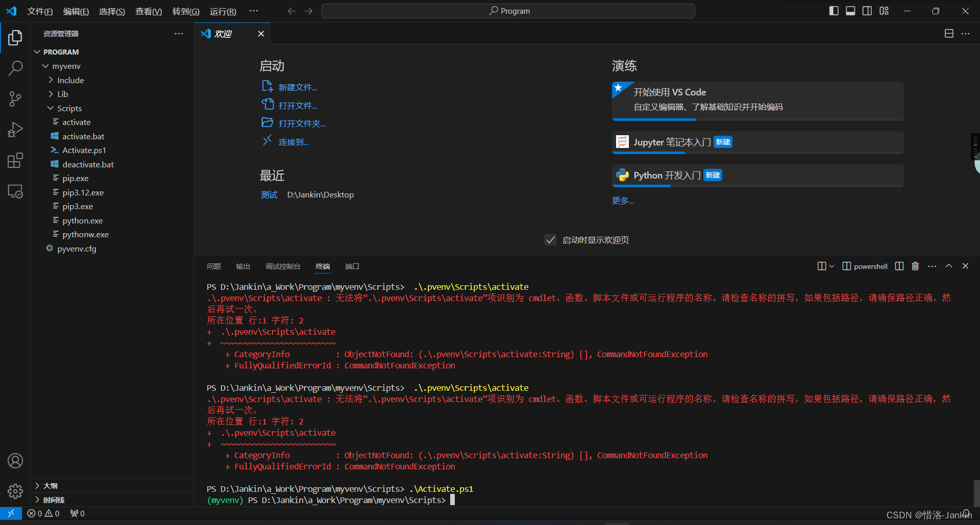The width and height of the screenshot is (980, 525).
Task: Open the Search view in activity bar
Action: 15,68
